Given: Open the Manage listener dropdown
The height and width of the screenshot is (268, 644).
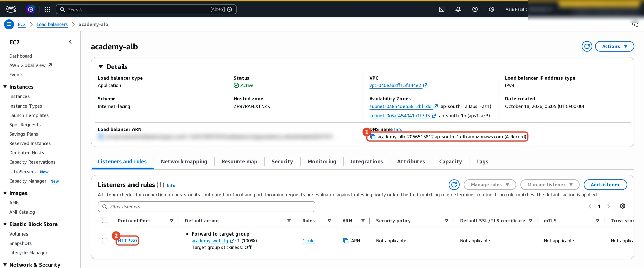Looking at the screenshot, I should tap(550, 185).
